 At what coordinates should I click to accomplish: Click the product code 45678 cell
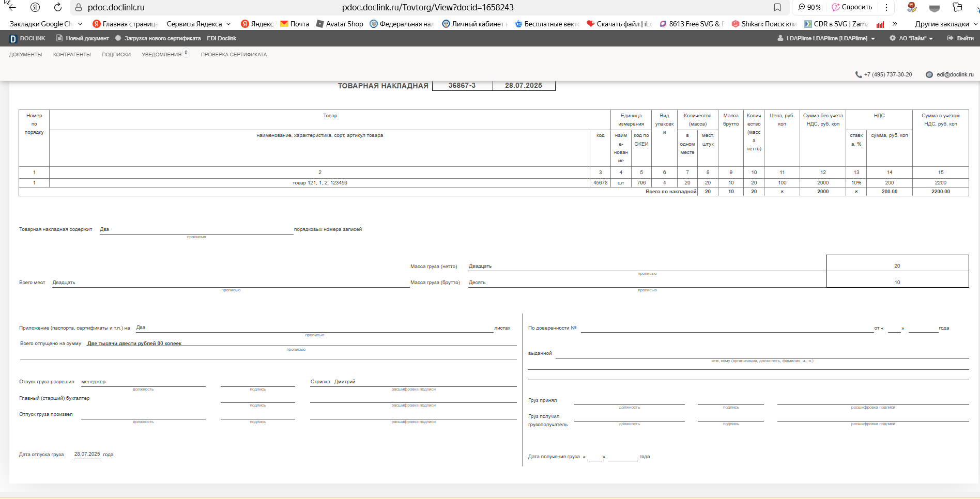600,183
